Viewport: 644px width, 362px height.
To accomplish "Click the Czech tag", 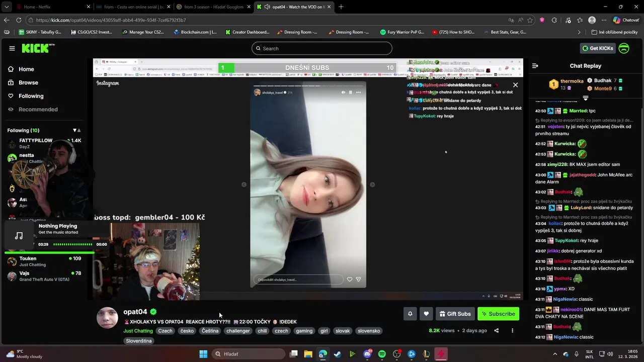I will [165, 331].
